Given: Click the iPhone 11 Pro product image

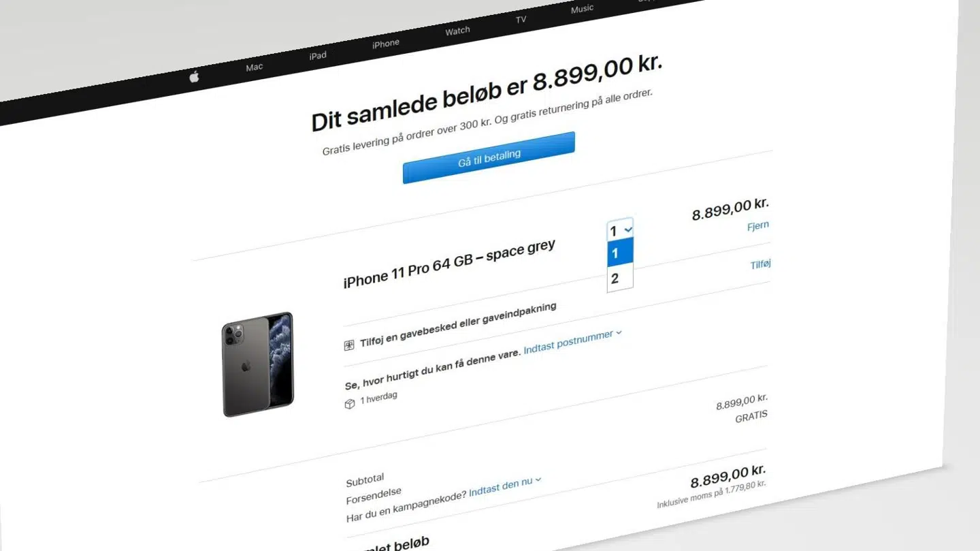Looking at the screenshot, I should [x=258, y=364].
